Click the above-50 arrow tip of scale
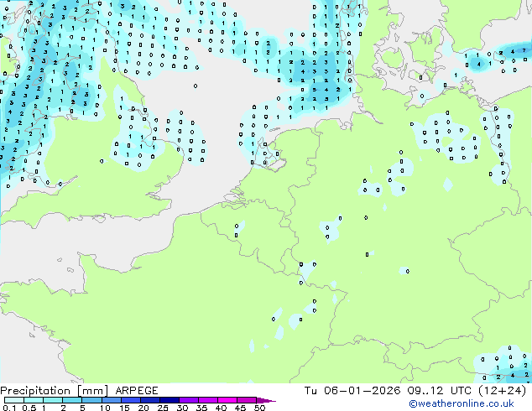Image resolution: width=532 pixels, height=411 pixels. pos(266,400)
